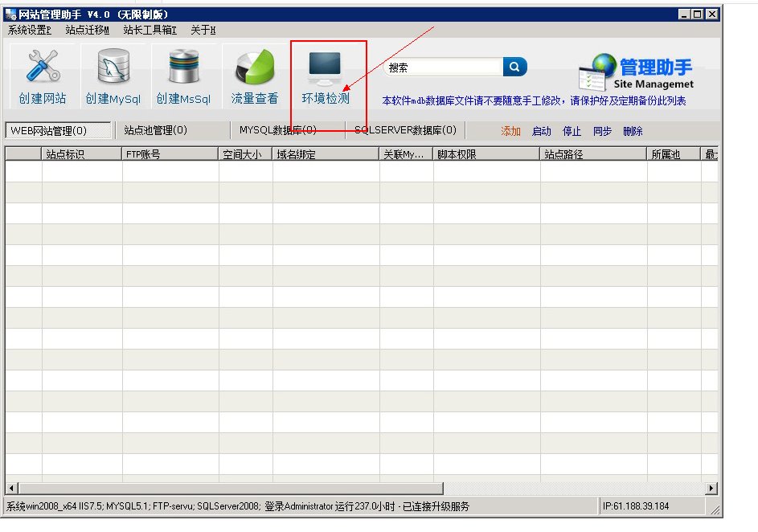Open the 站点迁移 menu
The height and width of the screenshot is (532, 758).
click(x=87, y=30)
